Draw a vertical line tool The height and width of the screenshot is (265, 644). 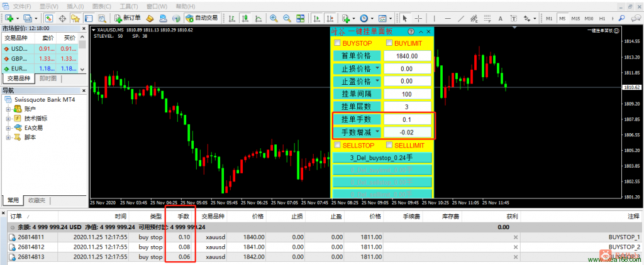tap(434, 18)
